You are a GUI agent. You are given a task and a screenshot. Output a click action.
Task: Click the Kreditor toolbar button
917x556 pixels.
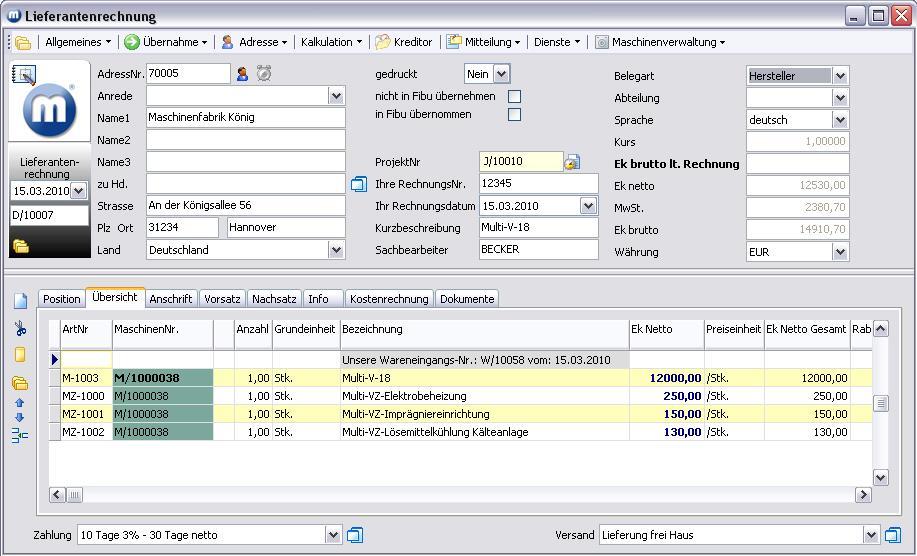pos(404,42)
